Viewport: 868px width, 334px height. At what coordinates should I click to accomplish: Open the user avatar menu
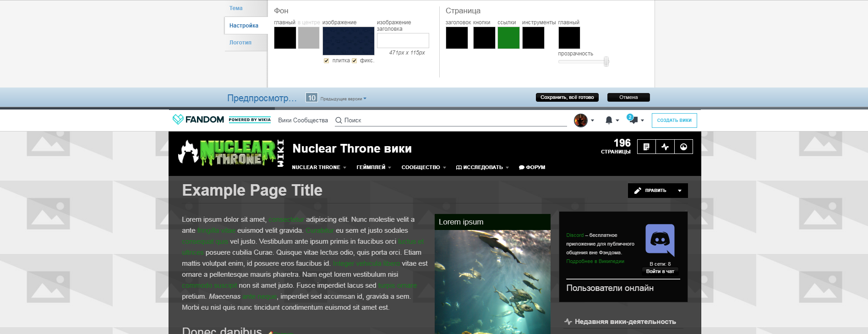pos(584,120)
